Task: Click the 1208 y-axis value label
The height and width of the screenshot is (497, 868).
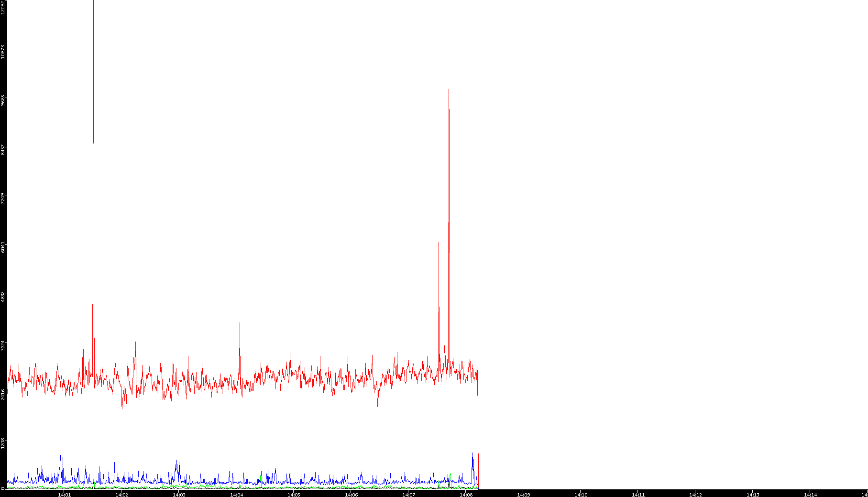Action: coord(3,443)
